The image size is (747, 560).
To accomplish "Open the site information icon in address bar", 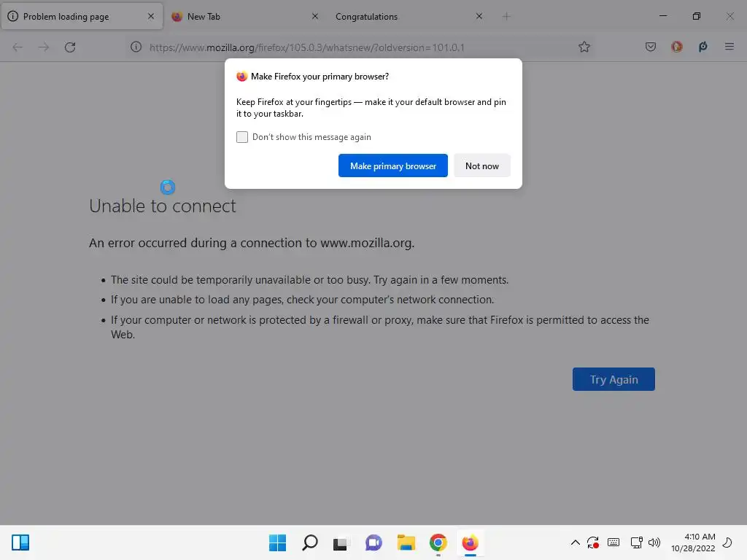I will tap(136, 47).
